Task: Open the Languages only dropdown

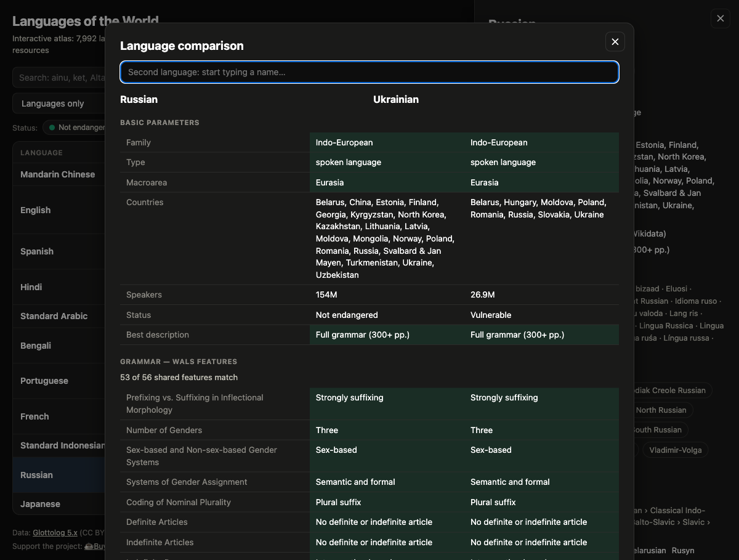Action: tap(59, 103)
